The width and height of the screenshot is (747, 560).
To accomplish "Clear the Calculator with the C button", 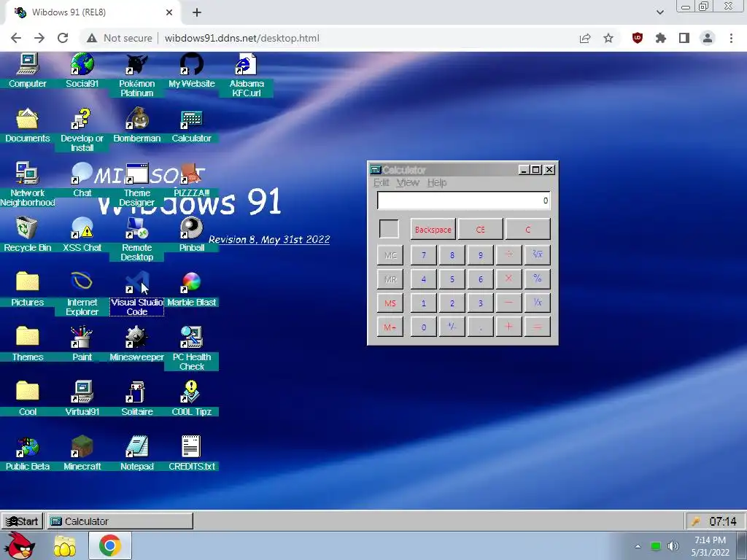I will click(x=528, y=230).
